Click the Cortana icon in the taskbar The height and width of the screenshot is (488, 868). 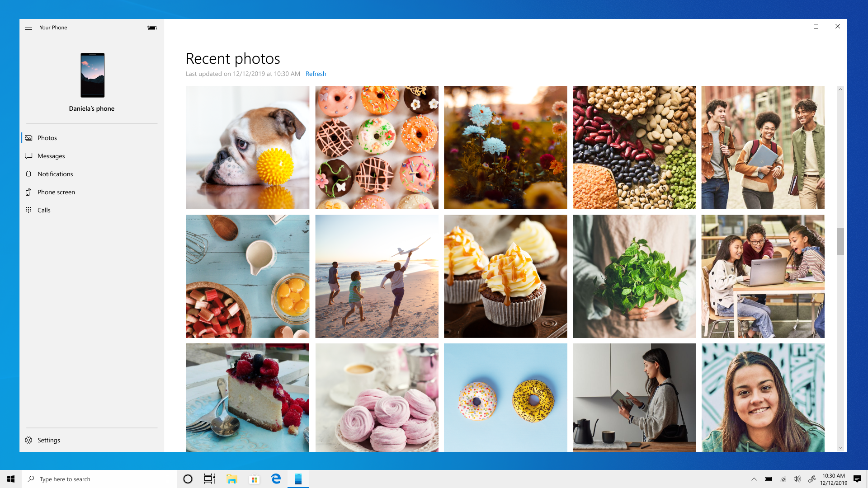coord(188,479)
